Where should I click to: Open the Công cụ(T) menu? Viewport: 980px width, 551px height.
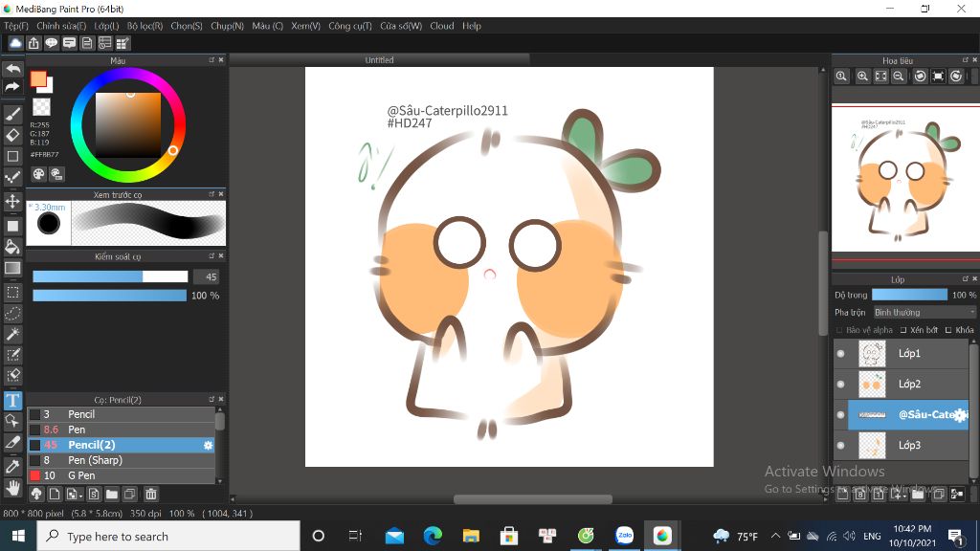[350, 26]
